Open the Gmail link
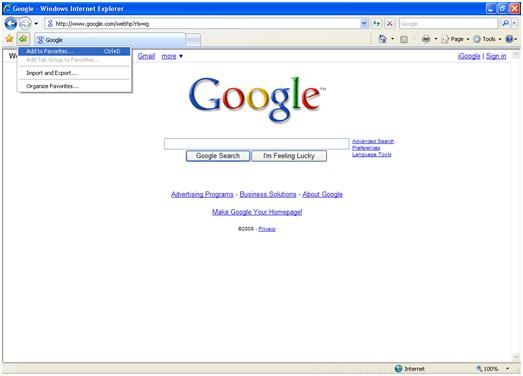 [x=146, y=56]
